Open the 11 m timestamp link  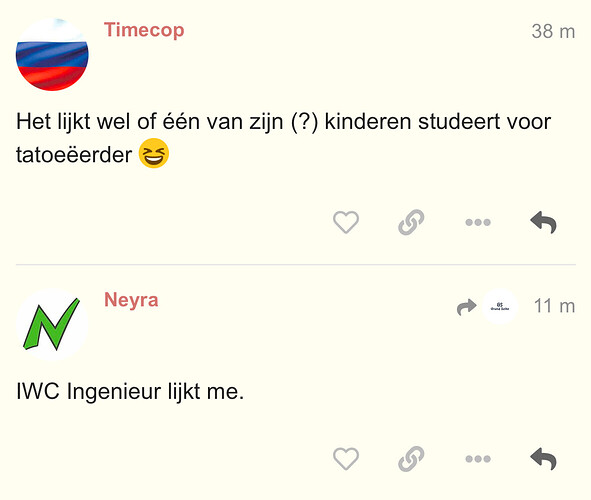coord(554,306)
